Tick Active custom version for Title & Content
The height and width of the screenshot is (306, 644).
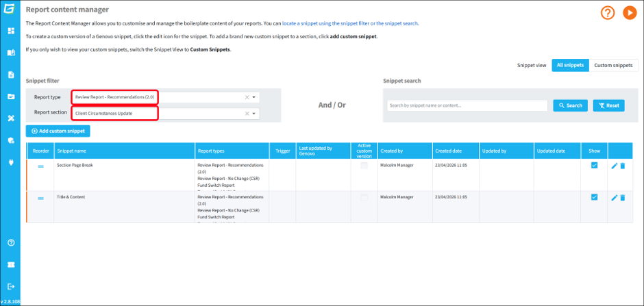(x=364, y=198)
